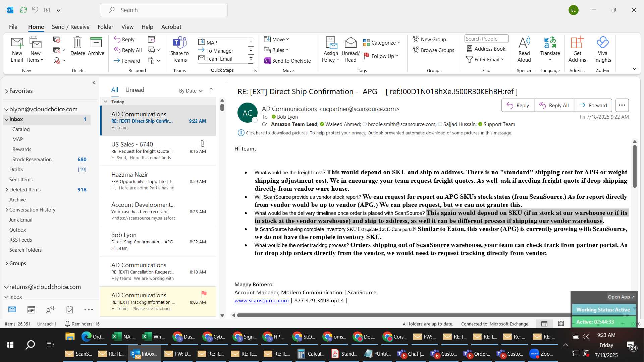Open the US Sales - 6740 email

click(x=158, y=151)
